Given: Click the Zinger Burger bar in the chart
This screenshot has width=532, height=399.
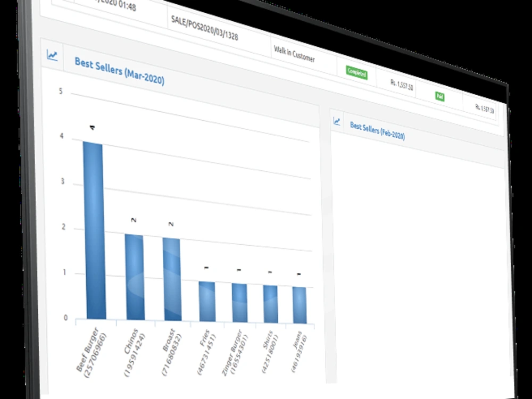Looking at the screenshot, I should (239, 303).
